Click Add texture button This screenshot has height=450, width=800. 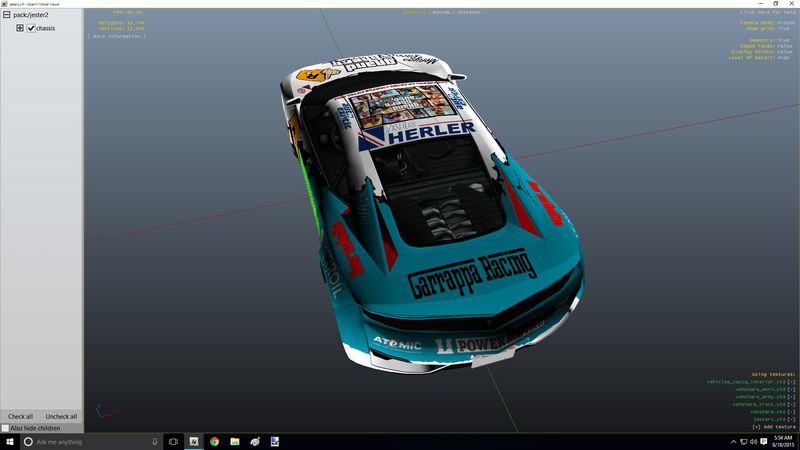(x=774, y=427)
